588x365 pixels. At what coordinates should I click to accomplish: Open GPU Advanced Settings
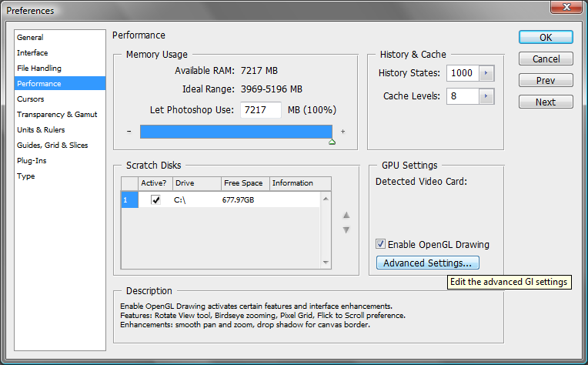tap(427, 263)
